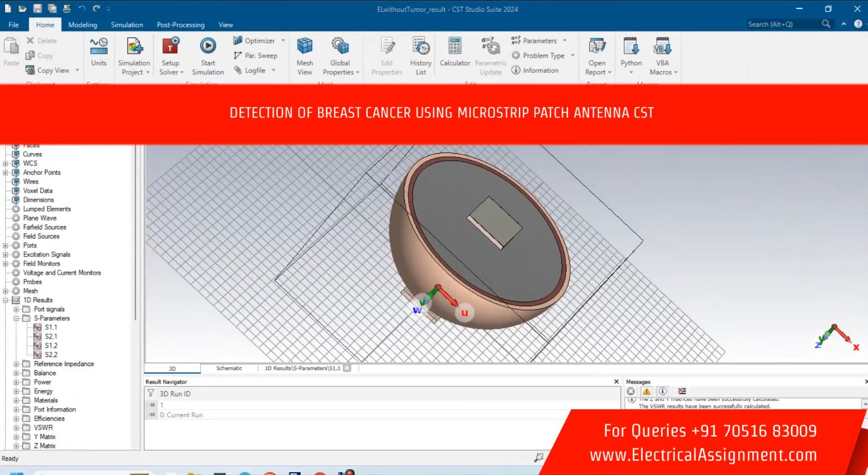The height and width of the screenshot is (475, 868).
Task: Open the Calculator tool
Action: coord(454,46)
